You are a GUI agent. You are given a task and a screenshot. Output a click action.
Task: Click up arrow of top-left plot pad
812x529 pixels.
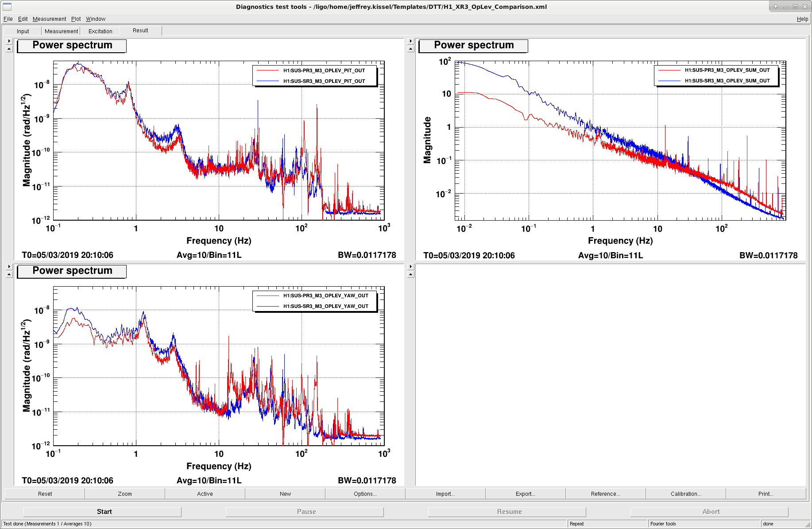tap(9, 49)
